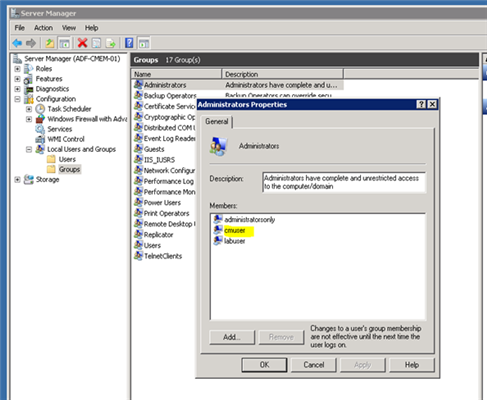Click into the Description text field
The image size is (487, 400).
tap(344, 182)
